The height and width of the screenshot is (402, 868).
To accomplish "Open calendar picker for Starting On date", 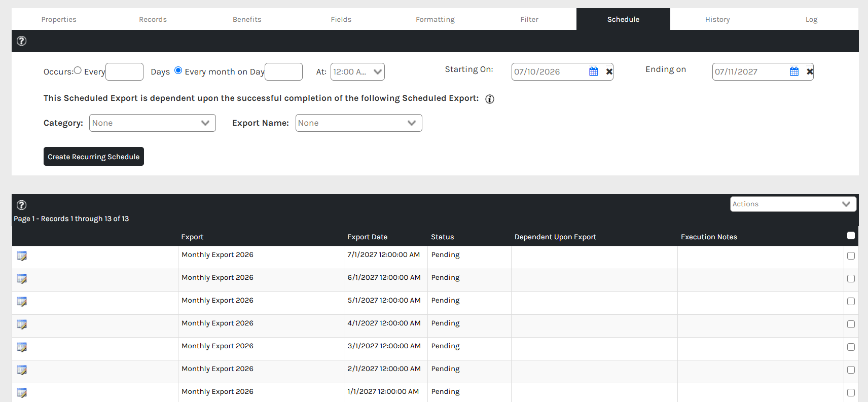I will [593, 71].
